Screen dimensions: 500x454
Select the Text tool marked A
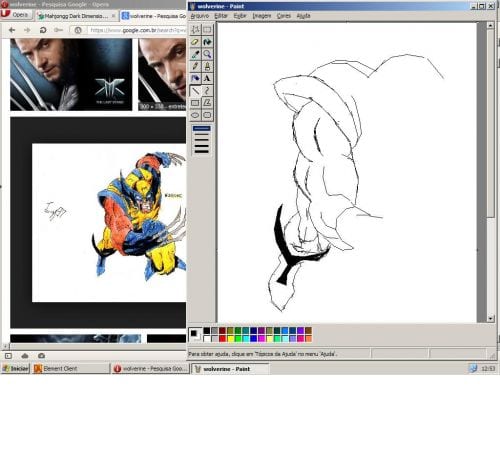coord(207,78)
